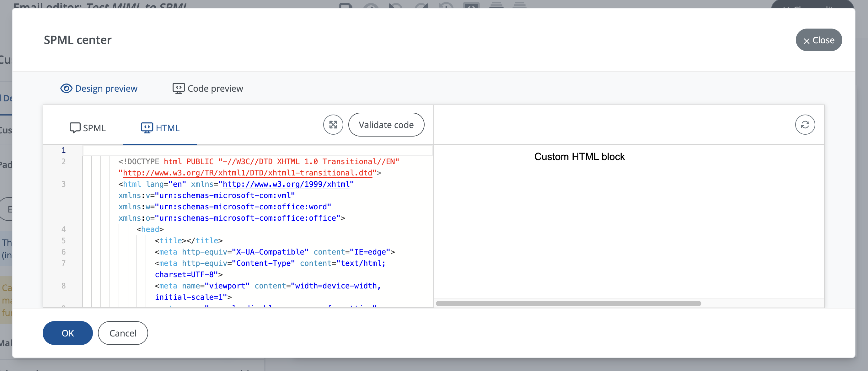Click inside empty code line 1
The image size is (868, 371).
257,150
